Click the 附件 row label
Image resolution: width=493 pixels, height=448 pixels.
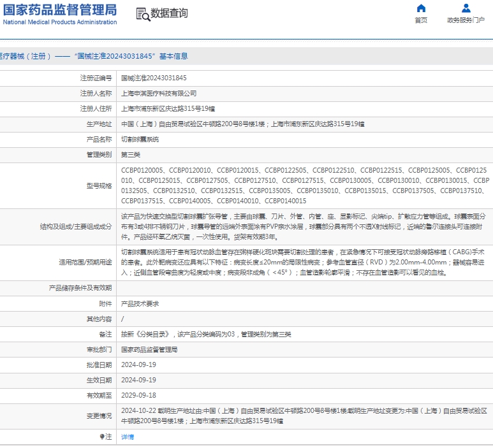coord(105,304)
